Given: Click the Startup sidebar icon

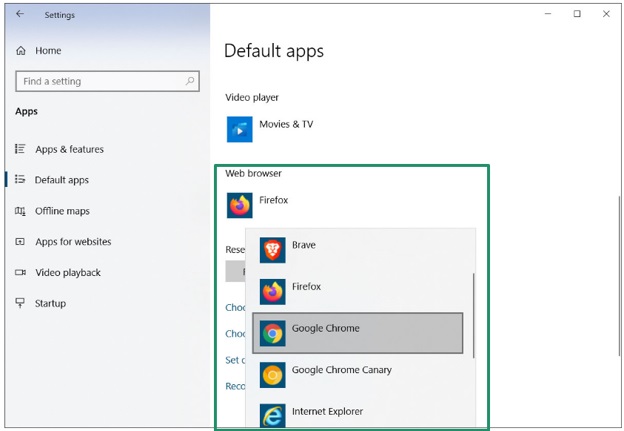Looking at the screenshot, I should [x=20, y=303].
